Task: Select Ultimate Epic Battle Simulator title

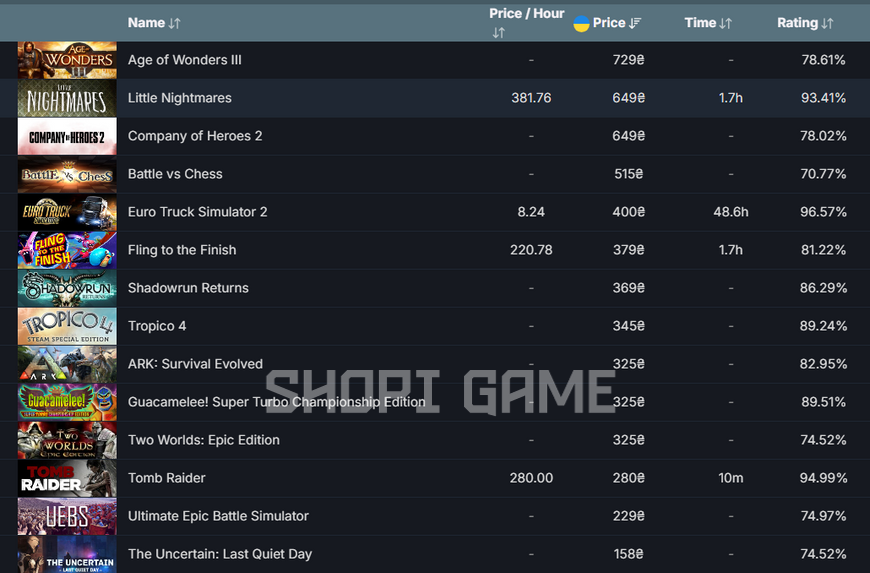Action: click(x=218, y=516)
